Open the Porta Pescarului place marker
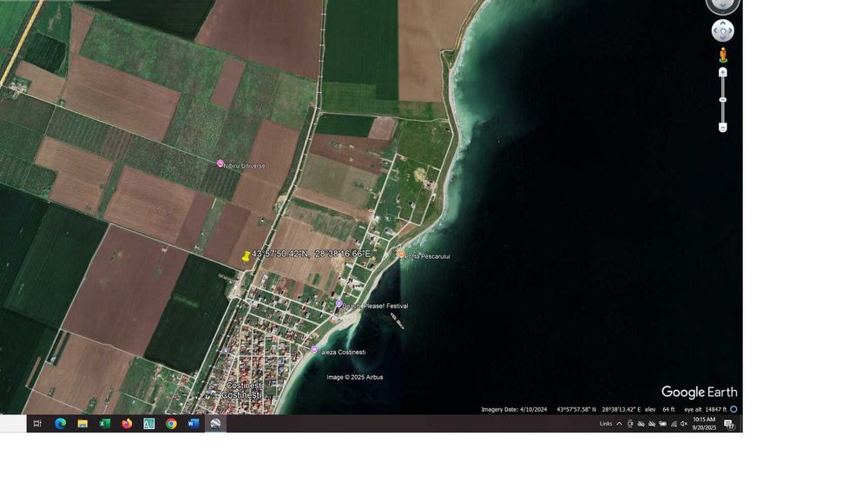 pyautogui.click(x=401, y=254)
